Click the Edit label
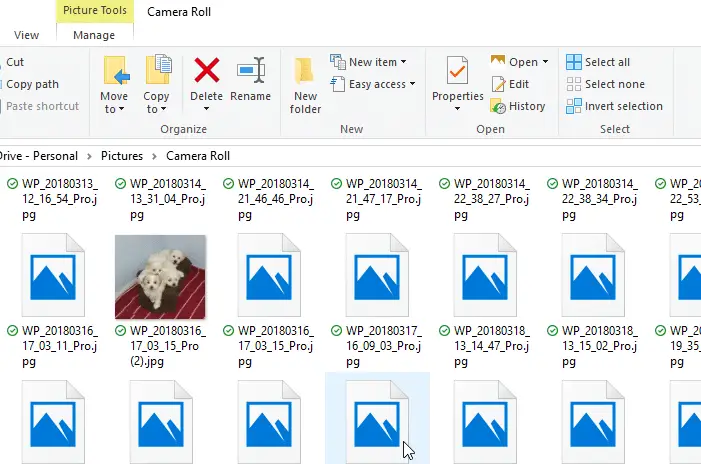 (x=519, y=84)
